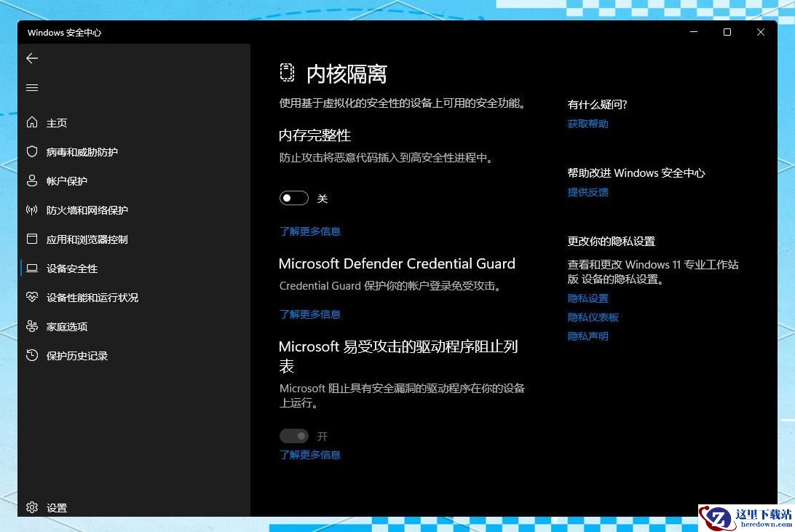Open the 隐私仪表板 link
795x532 pixels.
(x=593, y=318)
